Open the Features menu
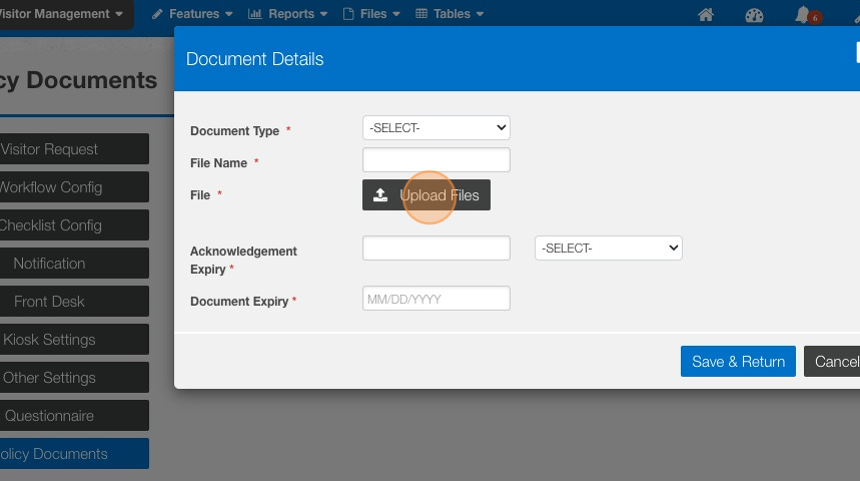This screenshot has width=860, height=481. [x=192, y=14]
